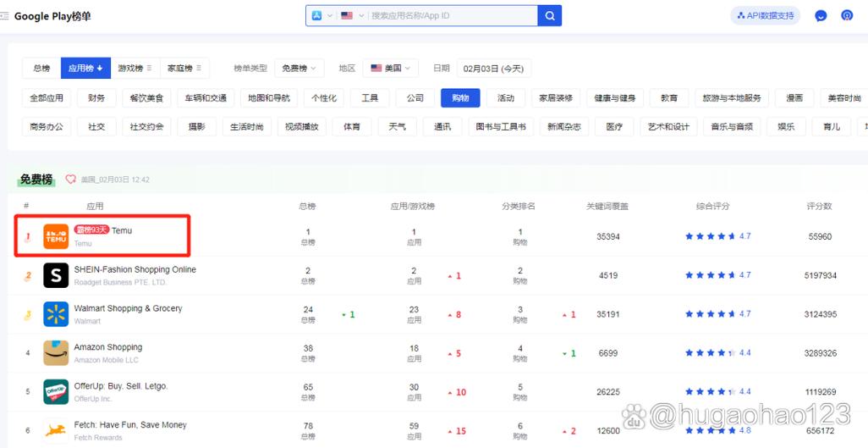Click the 综合评分 column header
This screenshot has height=448, width=868.
click(712, 207)
